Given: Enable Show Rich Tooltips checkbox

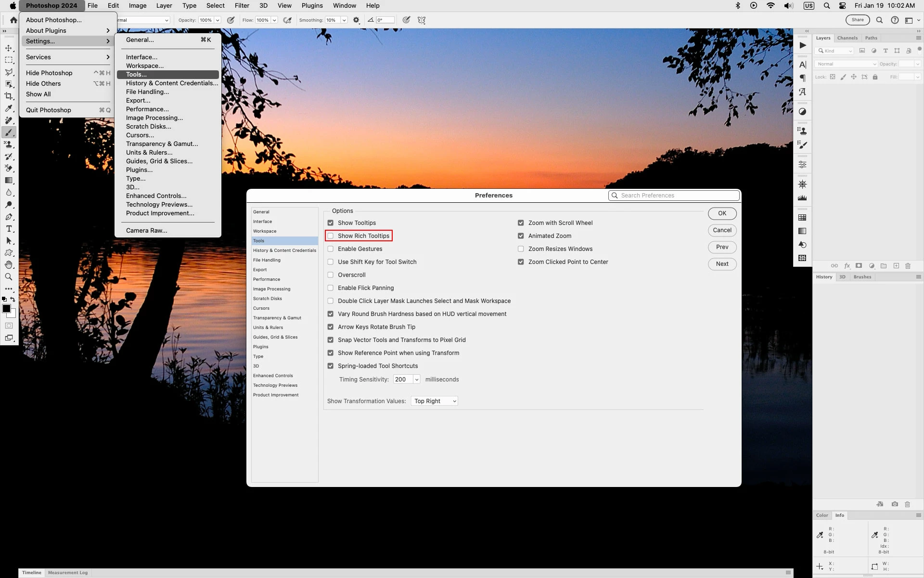Looking at the screenshot, I should click(x=331, y=236).
